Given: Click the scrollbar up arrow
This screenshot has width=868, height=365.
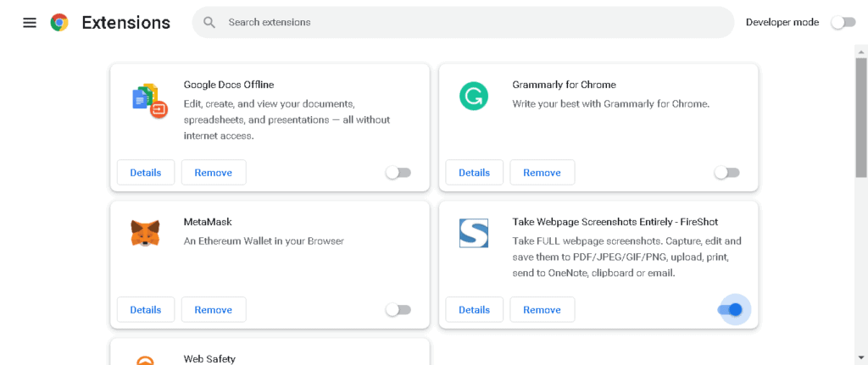Looking at the screenshot, I should pos(861,52).
